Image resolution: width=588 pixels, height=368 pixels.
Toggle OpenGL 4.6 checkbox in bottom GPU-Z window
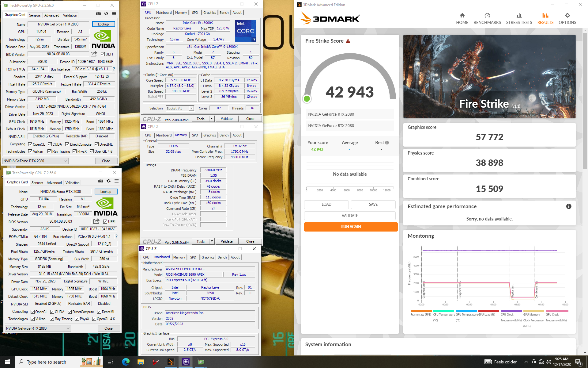[94, 319]
